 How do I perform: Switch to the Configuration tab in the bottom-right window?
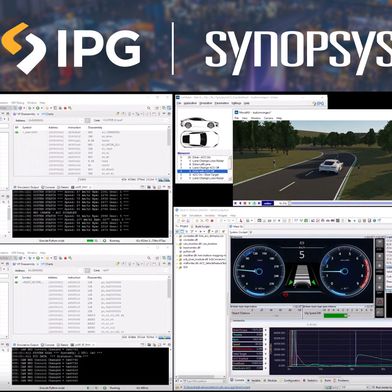pos(290,380)
